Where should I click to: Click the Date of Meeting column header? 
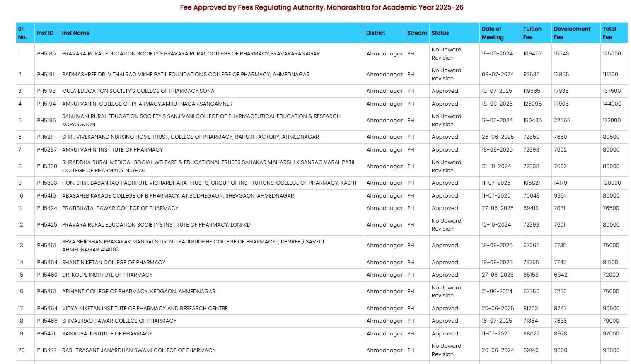pyautogui.click(x=493, y=33)
